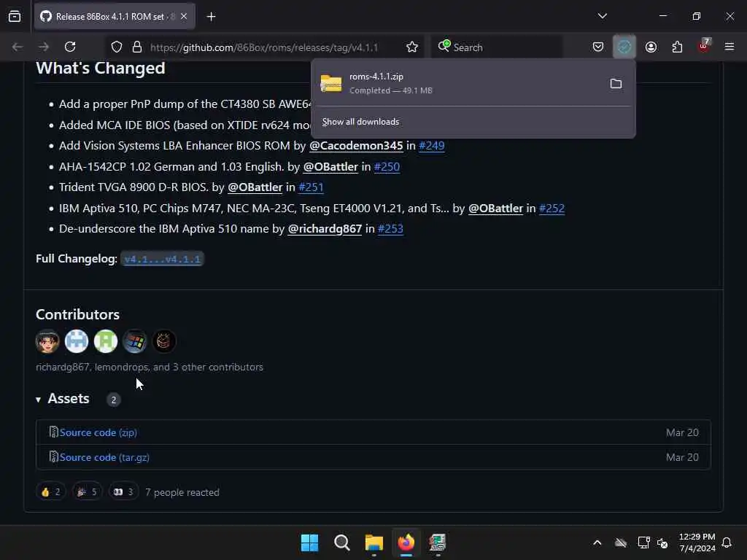
Task: Open the list all tabs dropdown
Action: pos(602,16)
